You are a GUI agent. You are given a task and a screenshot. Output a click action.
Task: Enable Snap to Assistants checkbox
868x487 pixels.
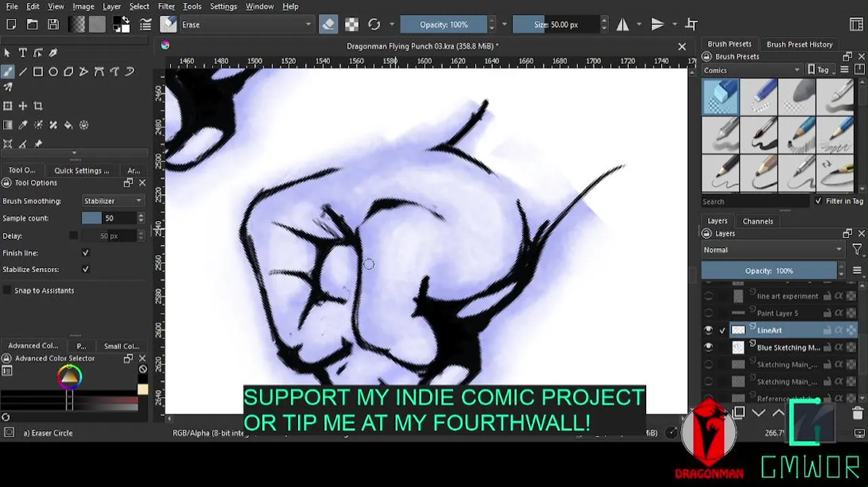(7, 290)
